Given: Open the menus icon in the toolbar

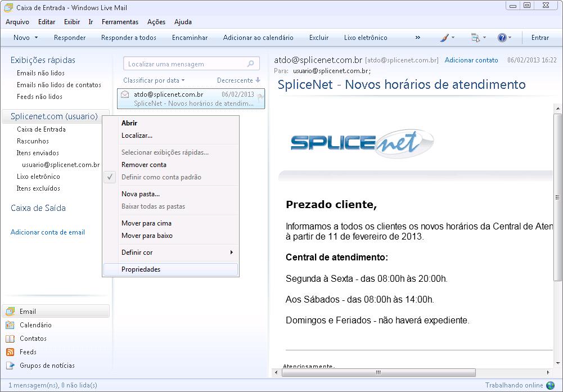Looking at the screenshot, I should tap(475, 38).
